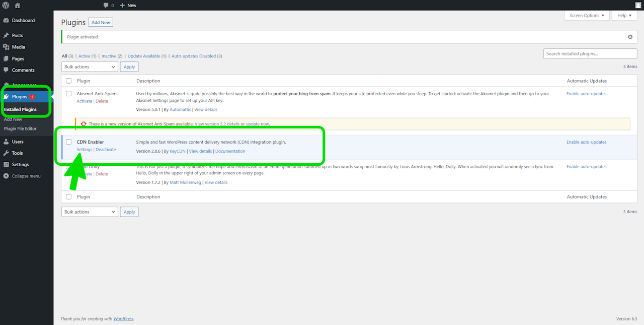Screen dimensions: 644x325
Task: Click the Comments sidebar icon
Action: tap(6, 70)
